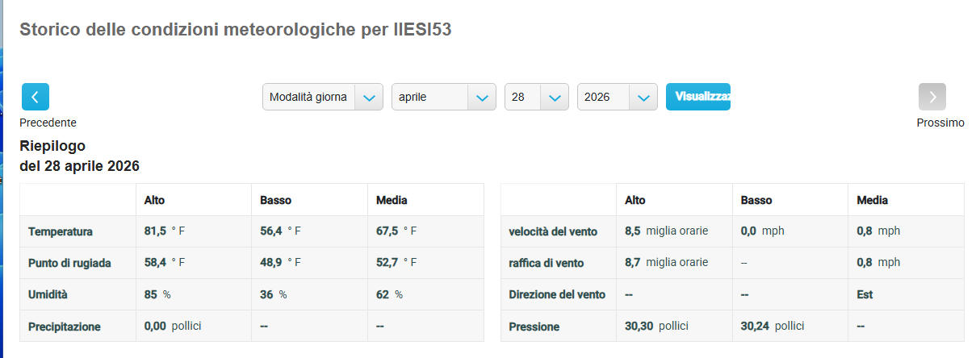Select the velocità del vento row label
Screen dimensions: 980x358
click(553, 231)
